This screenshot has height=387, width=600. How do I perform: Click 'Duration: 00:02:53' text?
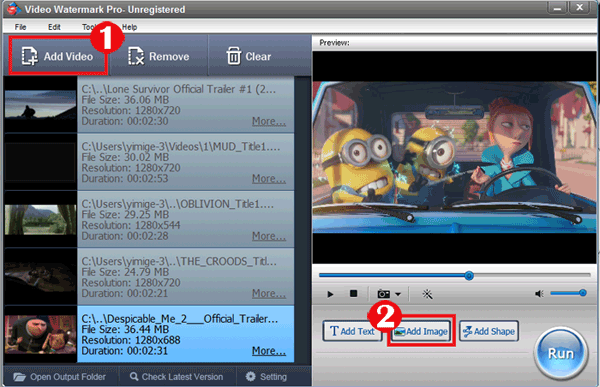125,179
